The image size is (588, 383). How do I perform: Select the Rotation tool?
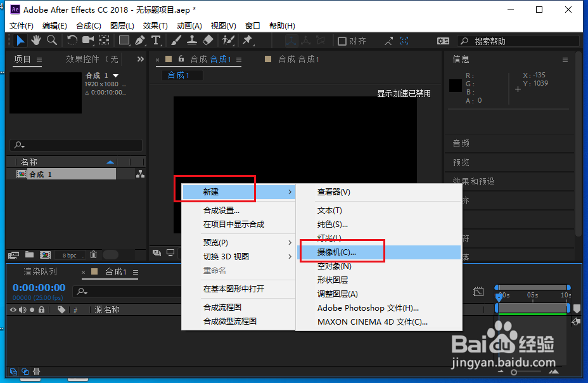coord(72,41)
